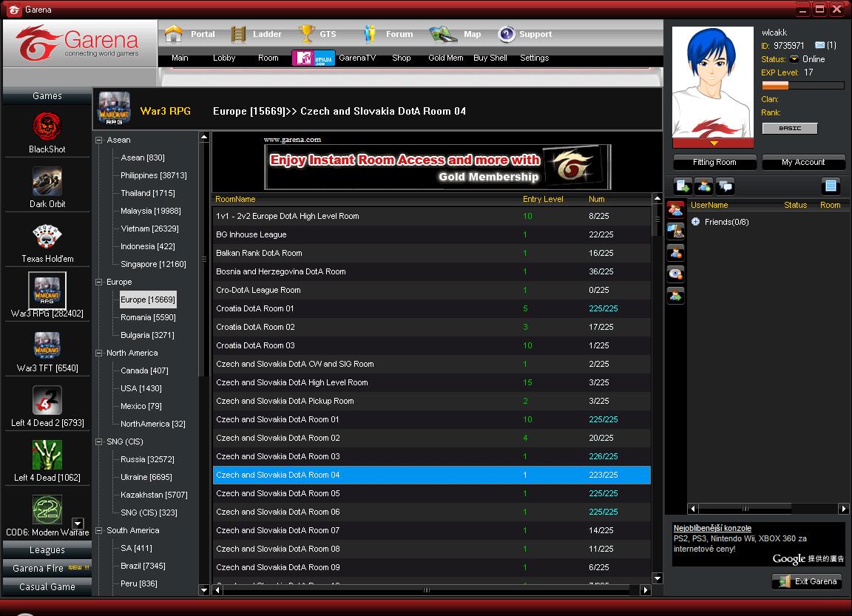Expand the games list dropdown arrow near COD6
852x616 pixels.
(x=78, y=524)
